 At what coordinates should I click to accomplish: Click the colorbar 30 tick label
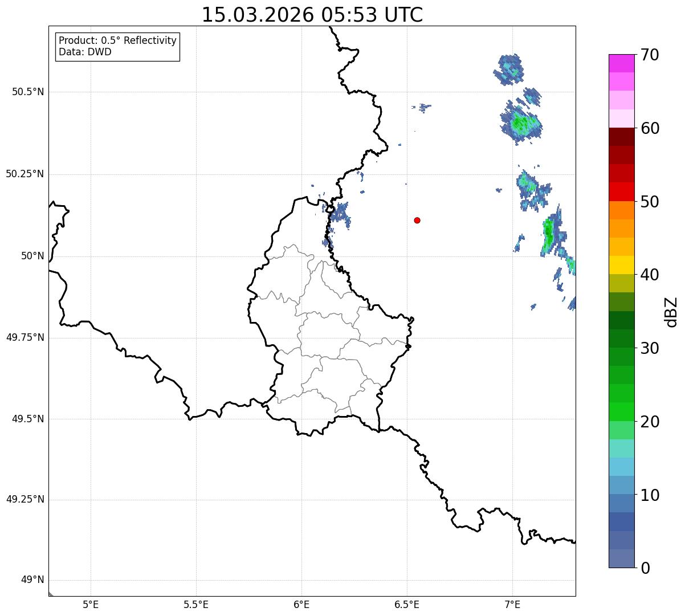point(650,348)
